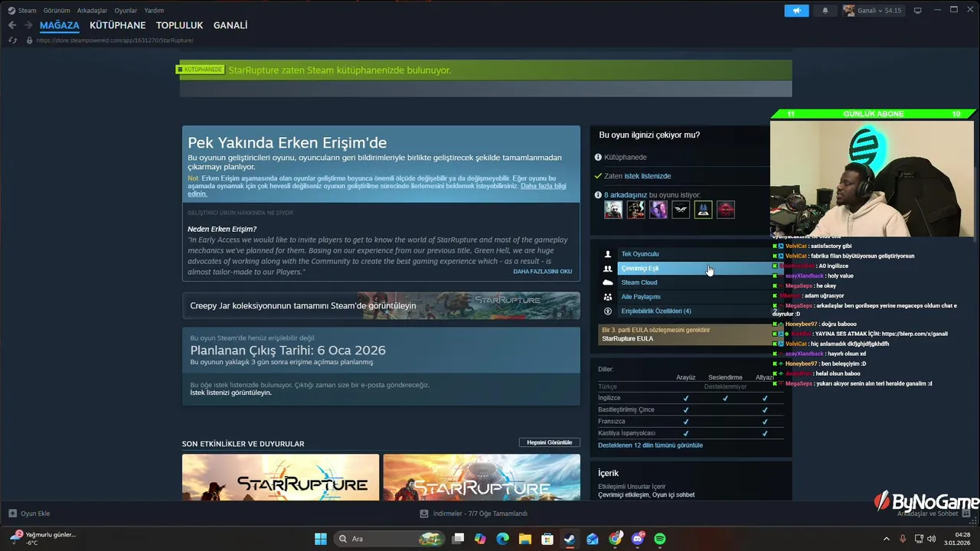Click the accessibility features icon

[x=608, y=311]
